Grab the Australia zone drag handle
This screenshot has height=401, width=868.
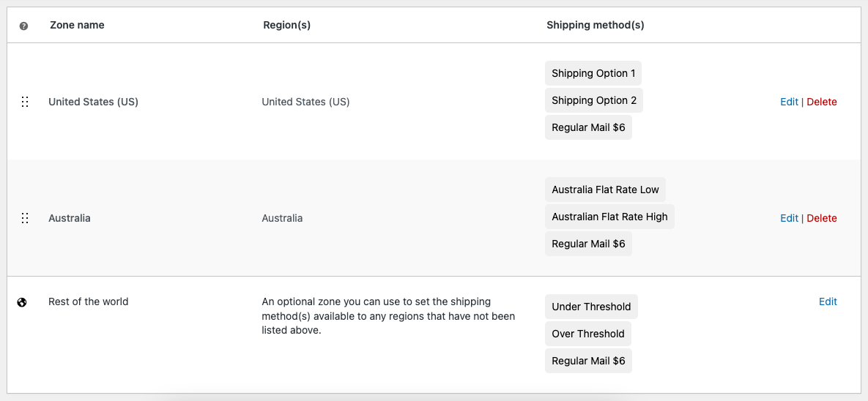(x=25, y=218)
